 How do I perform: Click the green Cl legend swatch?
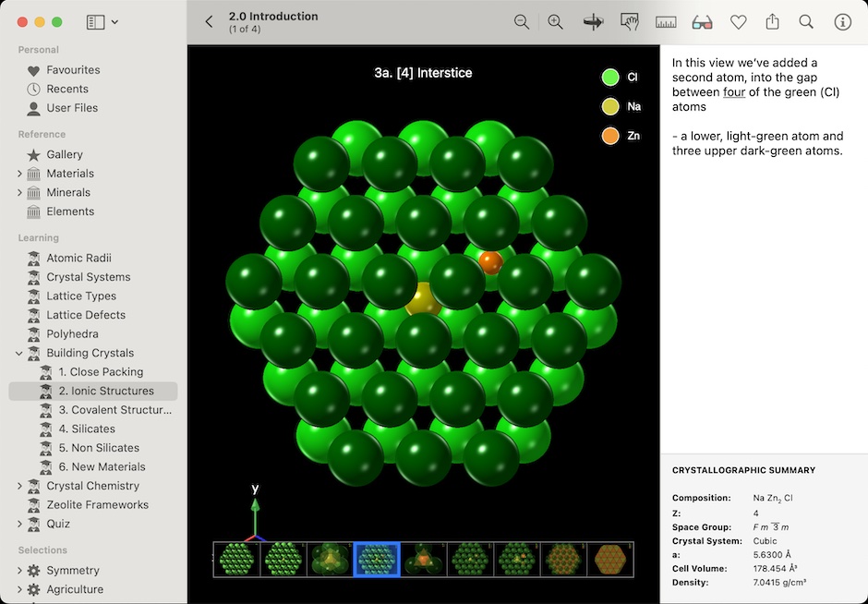coord(609,78)
